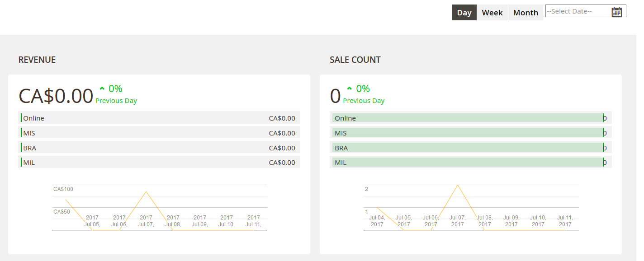Switch to the Month view
This screenshot has height=261, width=644.
pyautogui.click(x=525, y=13)
